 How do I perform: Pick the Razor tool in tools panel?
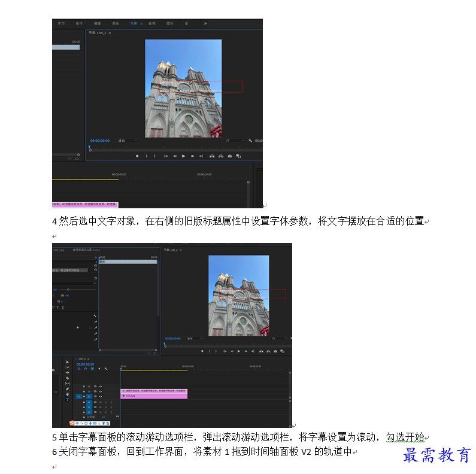68,378
